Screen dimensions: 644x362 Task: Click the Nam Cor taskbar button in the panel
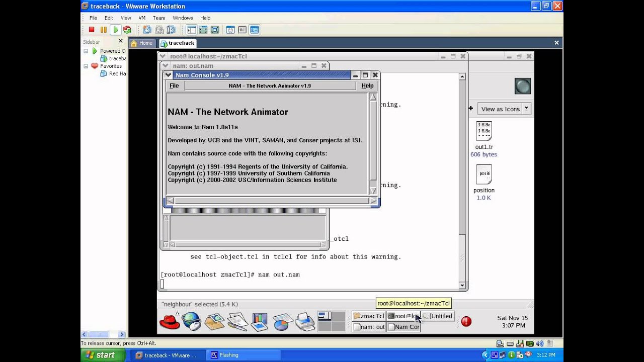tap(404, 327)
